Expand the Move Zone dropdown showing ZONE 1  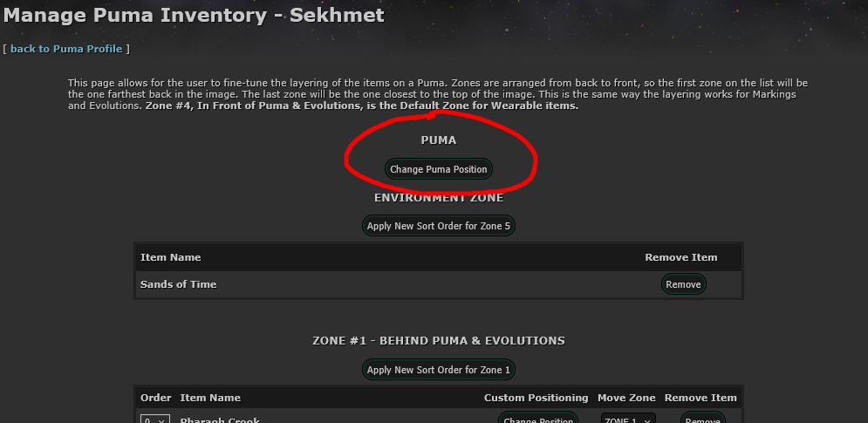(627, 420)
